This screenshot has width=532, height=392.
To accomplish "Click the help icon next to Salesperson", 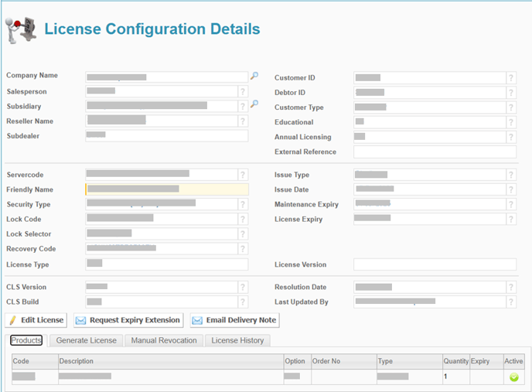I will pos(243,91).
